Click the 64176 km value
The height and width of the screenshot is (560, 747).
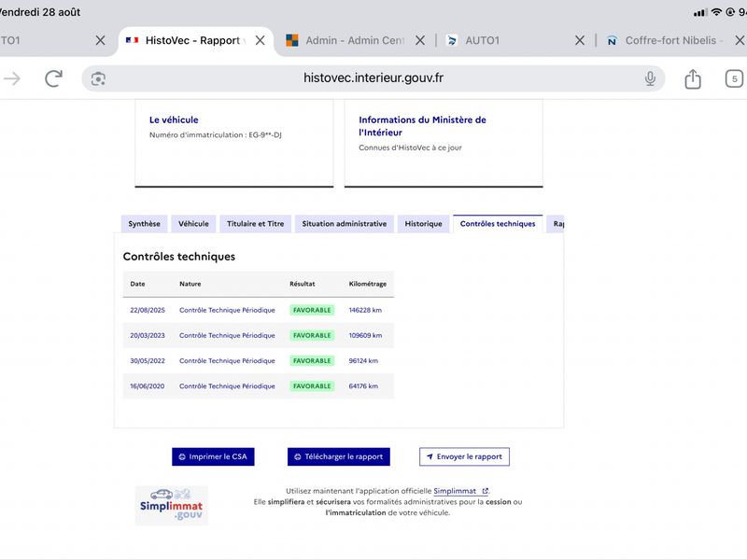tap(363, 386)
